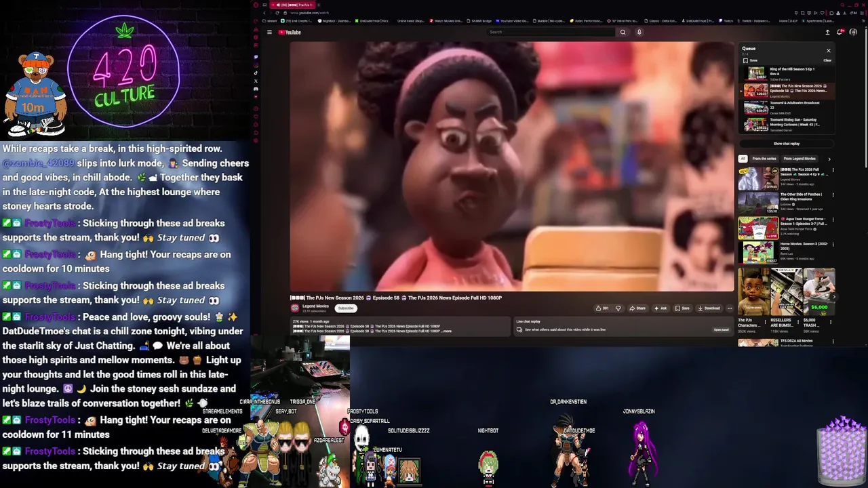Open SAMMI Bridge bookmark
The image size is (868, 488).
(480, 21)
